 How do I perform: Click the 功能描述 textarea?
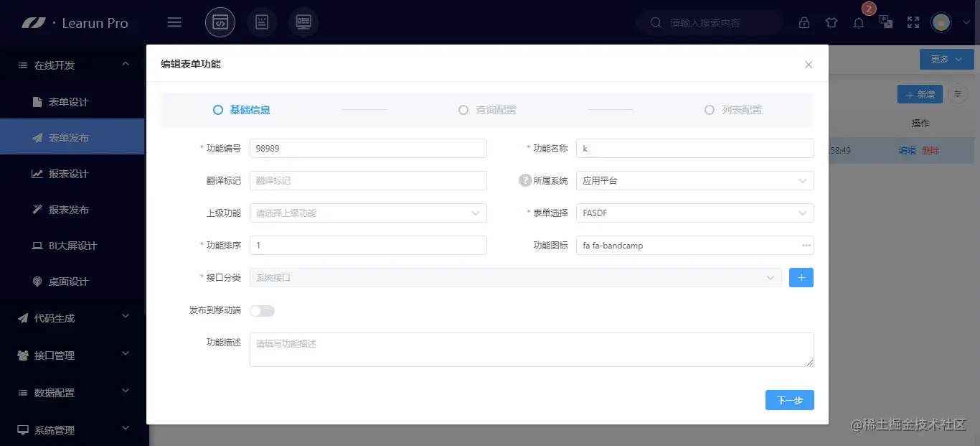532,350
